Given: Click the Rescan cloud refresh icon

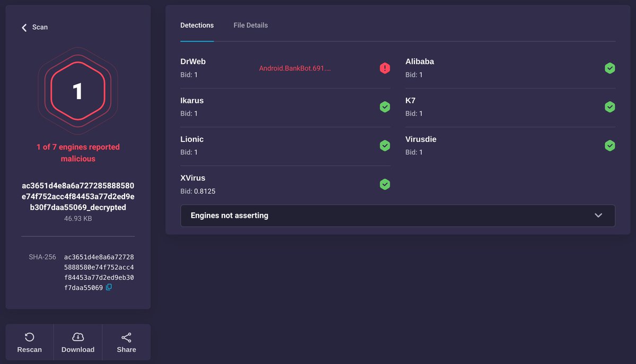Looking at the screenshot, I should (29, 336).
